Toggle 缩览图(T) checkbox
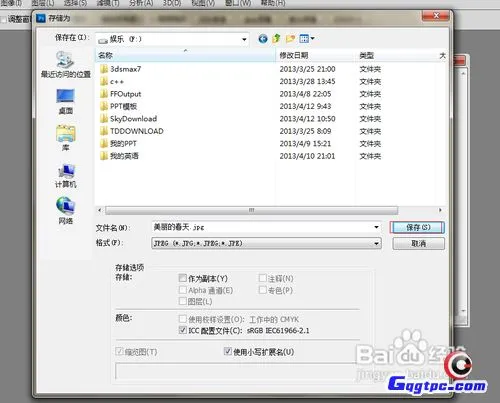This screenshot has width=500, height=403. coord(119,351)
